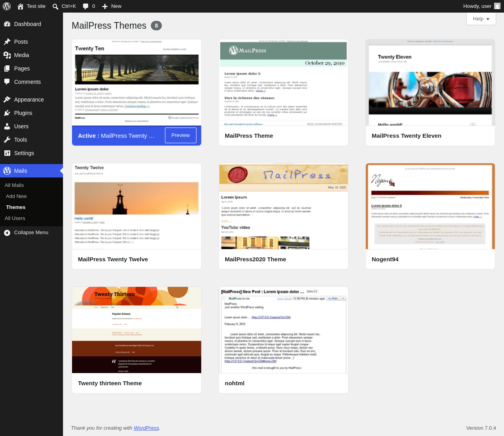Click Collapse Menu label
This screenshot has width=504, height=436.
pyautogui.click(x=31, y=233)
